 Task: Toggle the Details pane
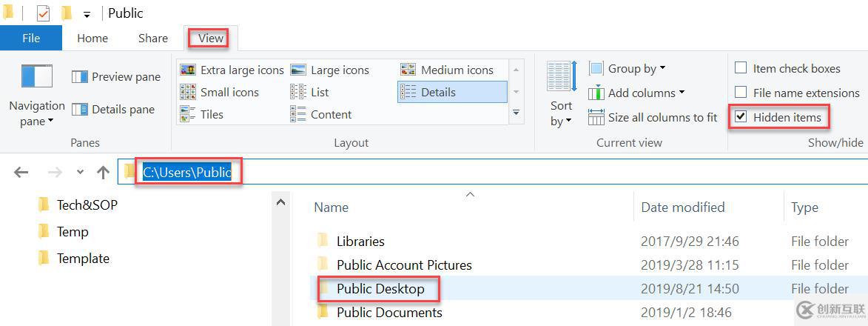(113, 110)
